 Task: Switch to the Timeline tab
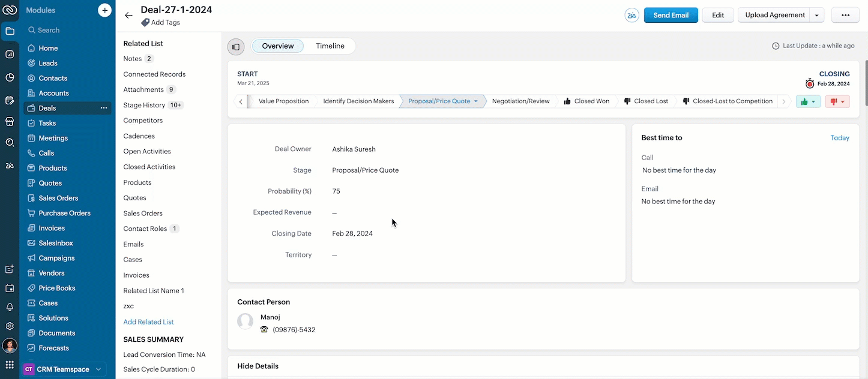330,46
